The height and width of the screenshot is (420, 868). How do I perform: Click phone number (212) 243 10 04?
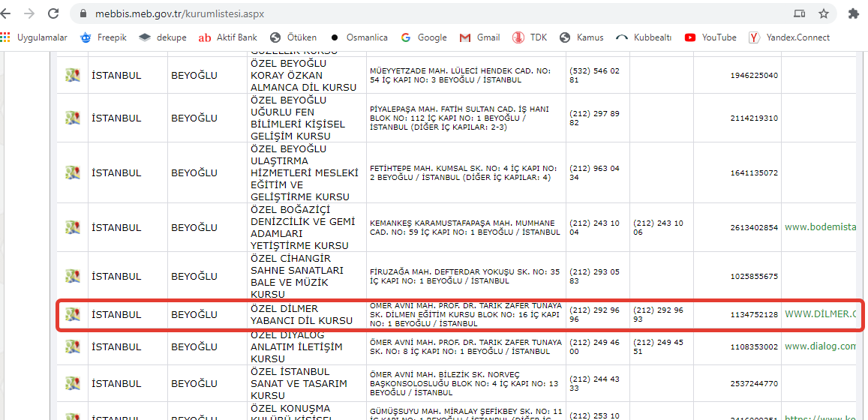click(x=594, y=227)
